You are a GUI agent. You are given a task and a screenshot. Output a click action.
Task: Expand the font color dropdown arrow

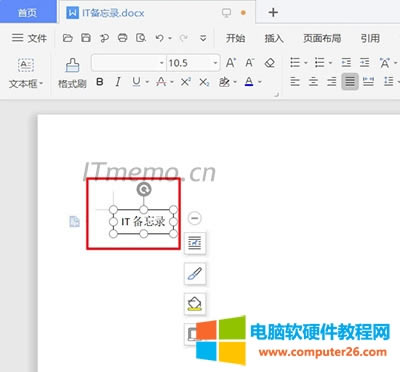(x=260, y=82)
